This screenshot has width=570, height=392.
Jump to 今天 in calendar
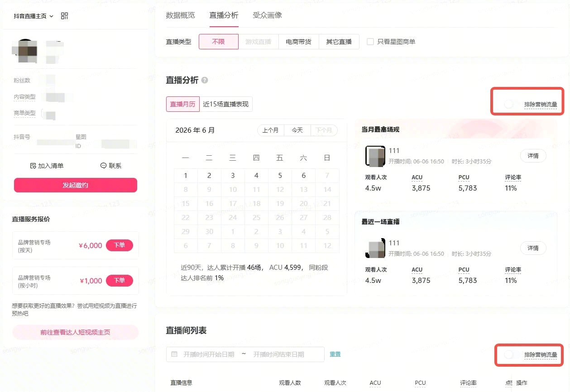click(297, 130)
